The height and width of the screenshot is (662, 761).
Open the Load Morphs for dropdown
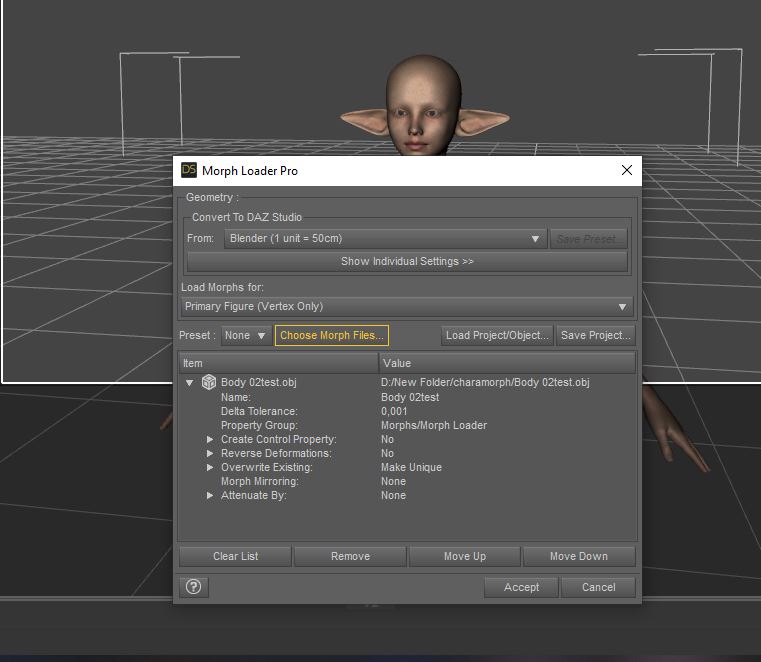point(407,306)
